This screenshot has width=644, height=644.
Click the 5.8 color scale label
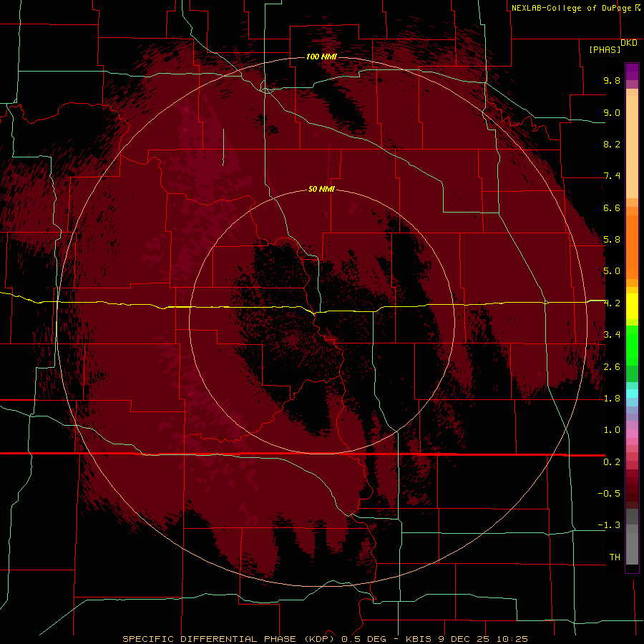pyautogui.click(x=612, y=240)
